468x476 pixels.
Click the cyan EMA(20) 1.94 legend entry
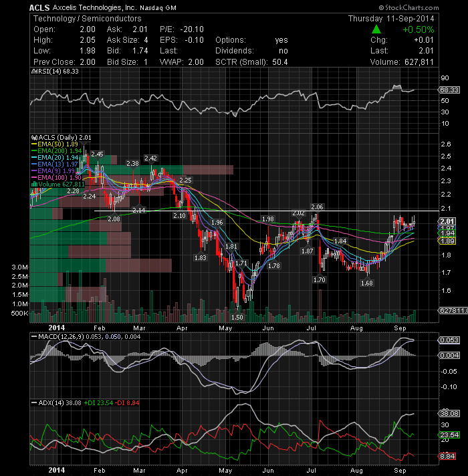[55, 158]
